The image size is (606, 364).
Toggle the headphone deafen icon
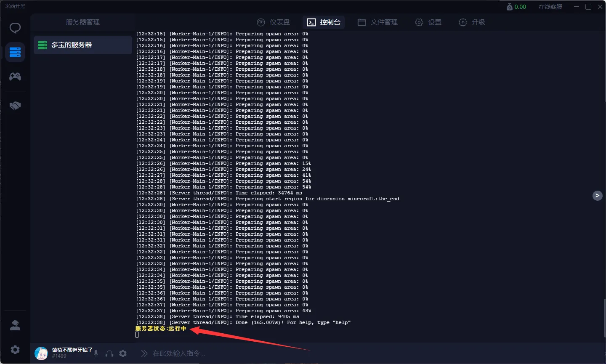(x=109, y=353)
